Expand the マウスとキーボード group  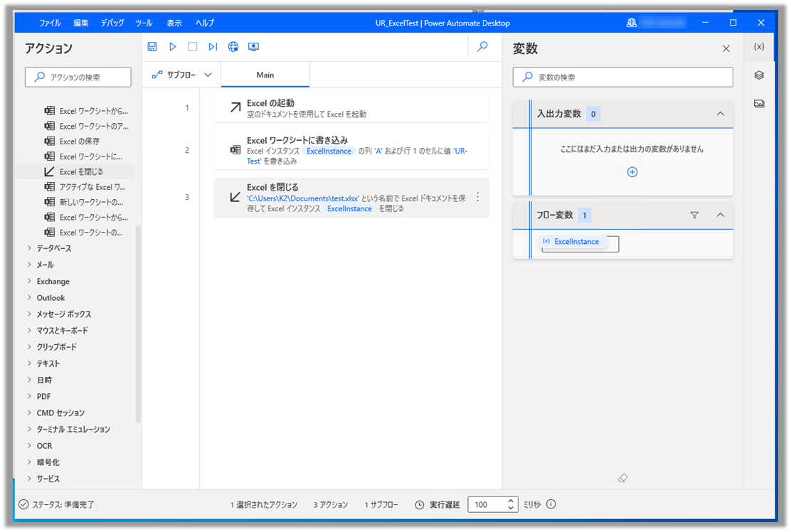[x=29, y=330]
